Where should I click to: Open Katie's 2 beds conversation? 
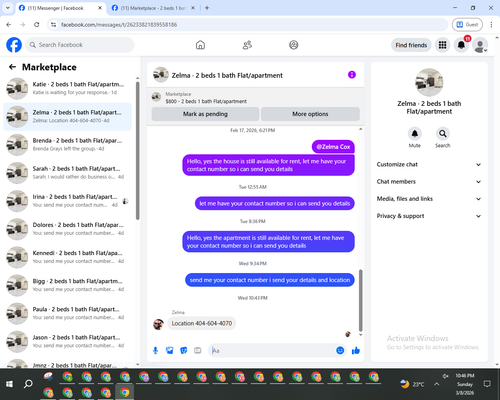point(67,88)
